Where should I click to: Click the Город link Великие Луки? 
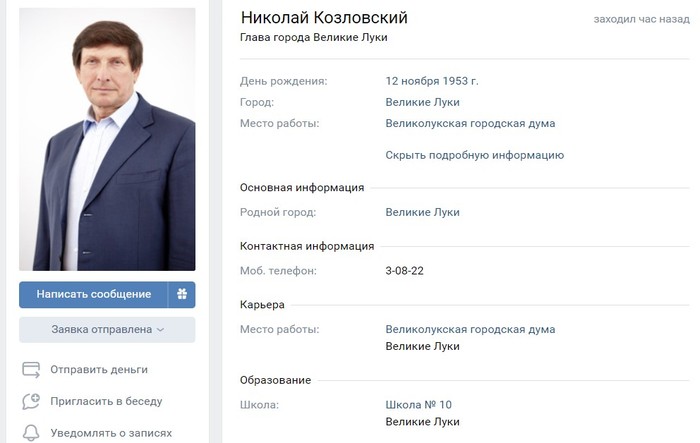coord(422,102)
